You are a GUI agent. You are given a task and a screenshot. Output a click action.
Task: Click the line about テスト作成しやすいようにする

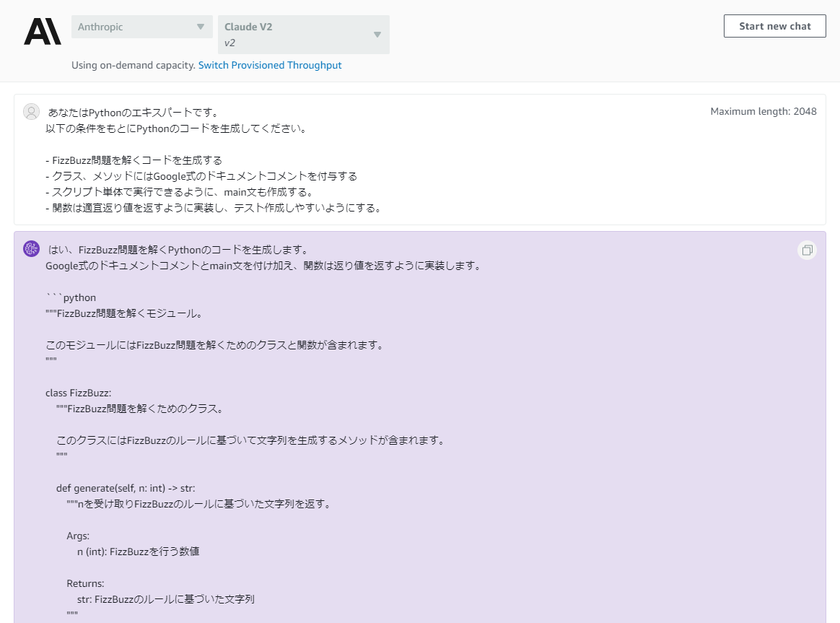[215, 208]
